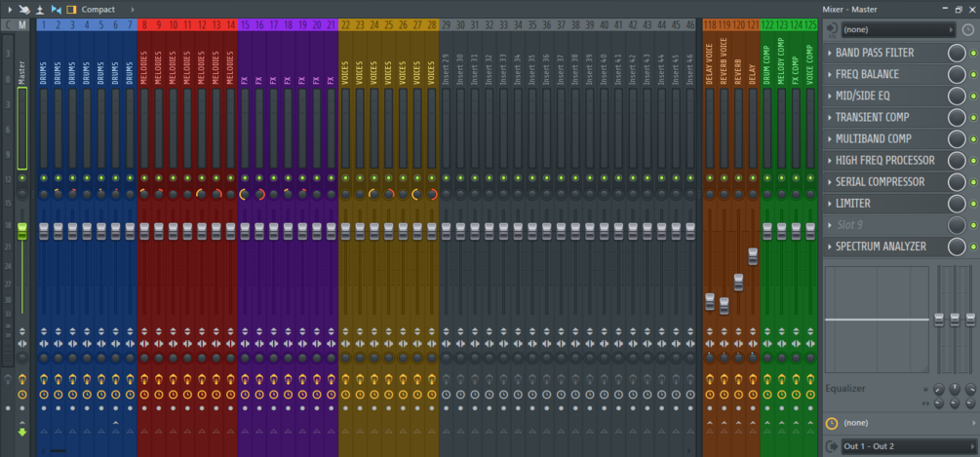Open the Compact layout dropdown
The width and height of the screenshot is (980, 457).
107,10
